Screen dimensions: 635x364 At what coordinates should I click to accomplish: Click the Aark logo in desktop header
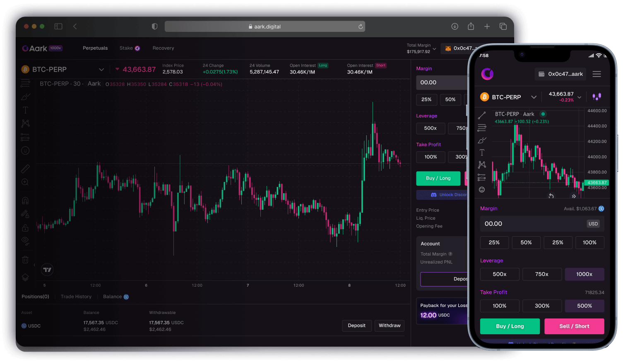(x=35, y=48)
